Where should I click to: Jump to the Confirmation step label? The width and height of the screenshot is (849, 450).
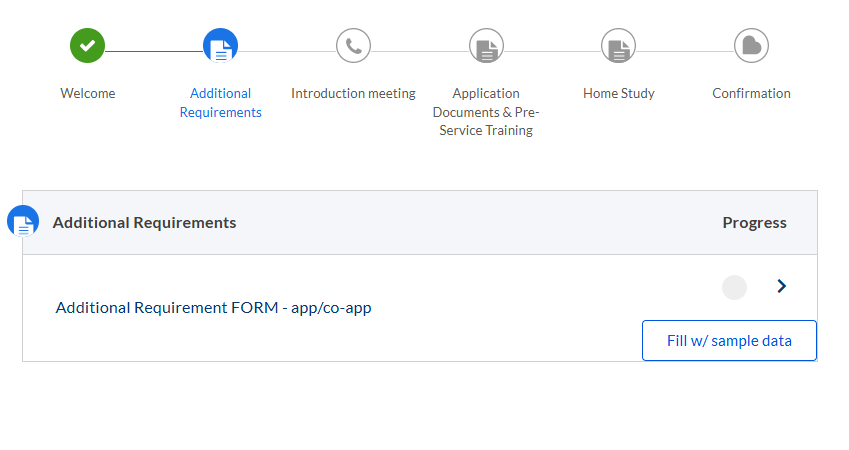751,93
